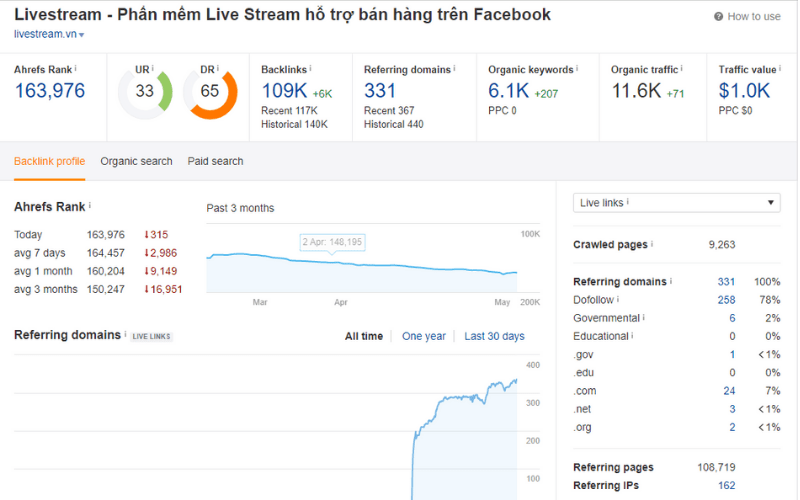Click Historical 440 referring domains text
The width and height of the screenshot is (800, 500).
tap(393, 124)
